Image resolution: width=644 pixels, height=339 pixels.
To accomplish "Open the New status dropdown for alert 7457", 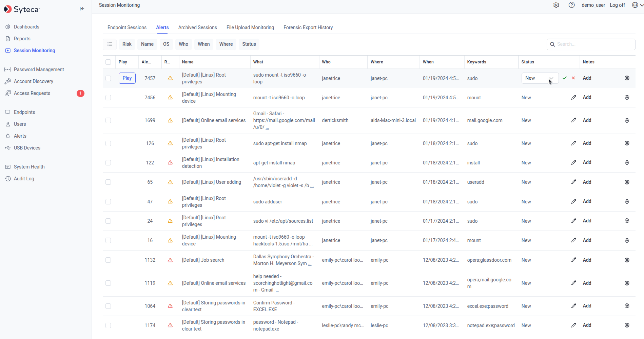I will tap(540, 78).
